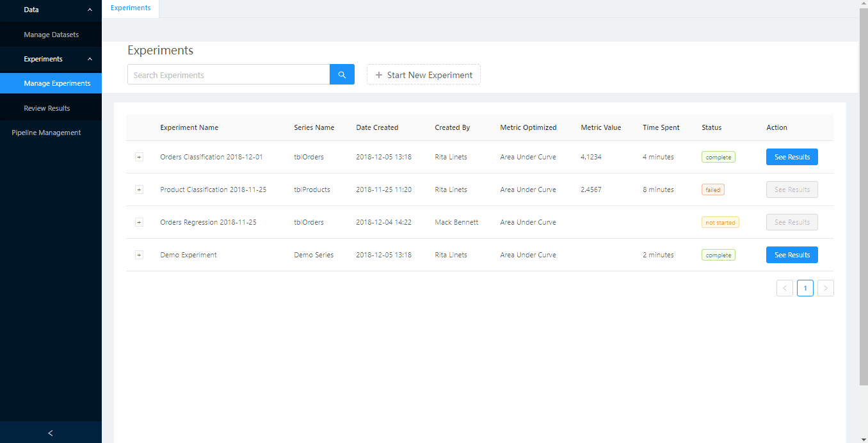Click 'tblProducts' series name cell
This screenshot has width=868, height=443.
(x=312, y=189)
